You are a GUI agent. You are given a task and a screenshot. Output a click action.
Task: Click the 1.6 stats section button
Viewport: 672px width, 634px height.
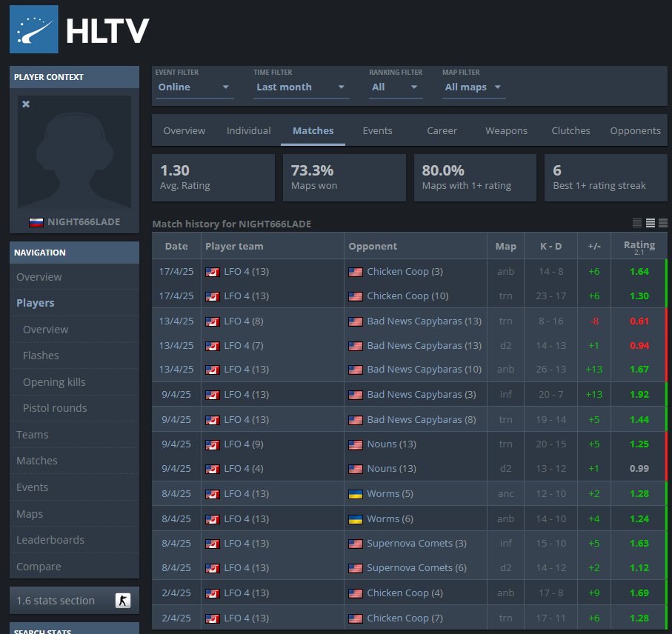[74, 600]
